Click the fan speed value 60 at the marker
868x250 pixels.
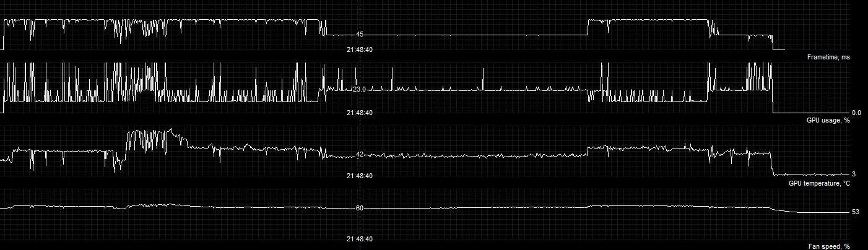coord(360,208)
